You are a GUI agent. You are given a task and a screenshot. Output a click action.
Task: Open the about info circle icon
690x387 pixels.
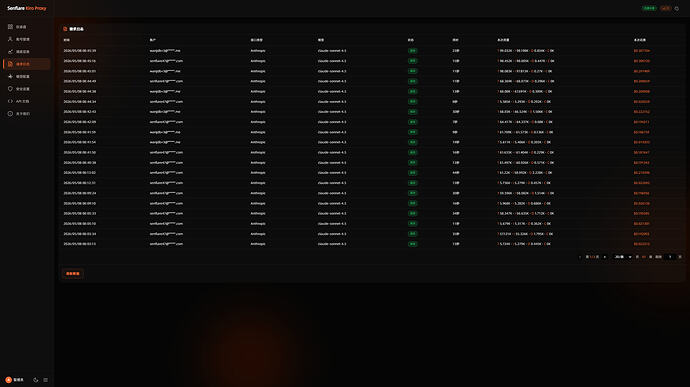(10, 114)
